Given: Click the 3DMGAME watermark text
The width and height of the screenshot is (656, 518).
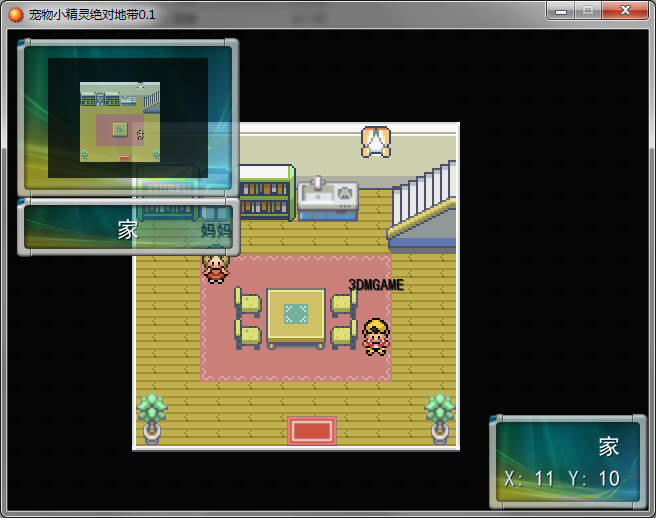Looking at the screenshot, I should pos(376,285).
